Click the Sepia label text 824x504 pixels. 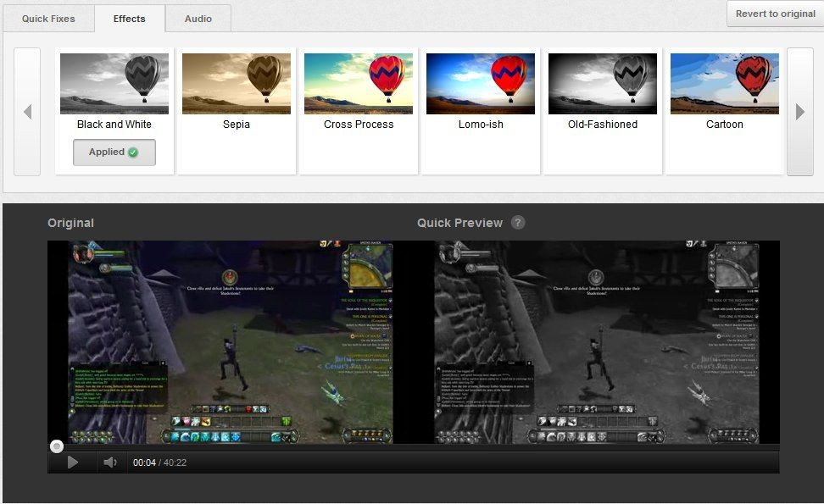tap(237, 125)
